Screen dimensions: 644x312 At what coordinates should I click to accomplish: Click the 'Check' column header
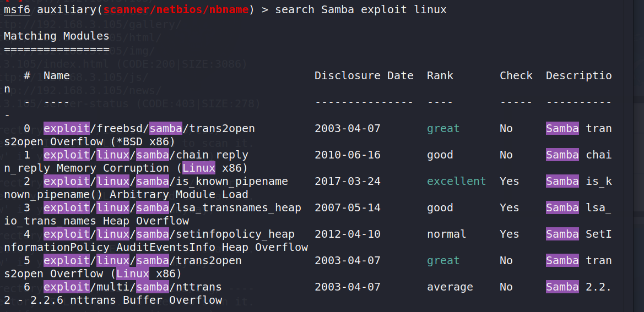(516, 75)
